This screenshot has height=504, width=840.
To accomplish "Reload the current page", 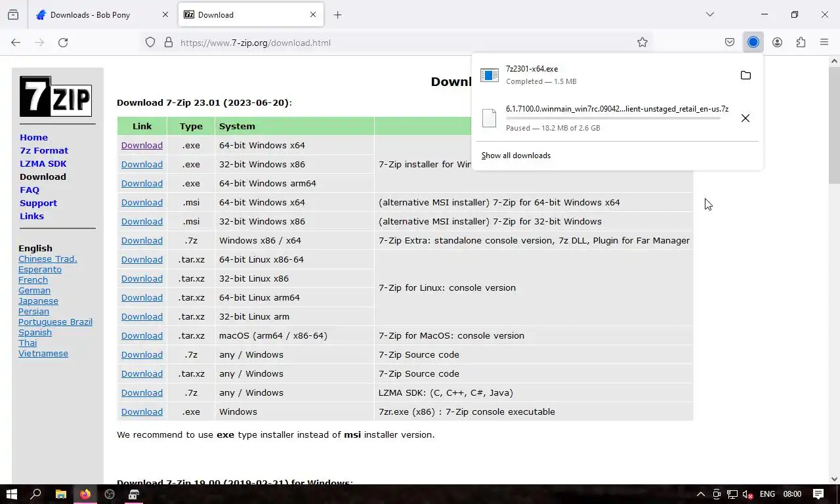I will (x=63, y=43).
